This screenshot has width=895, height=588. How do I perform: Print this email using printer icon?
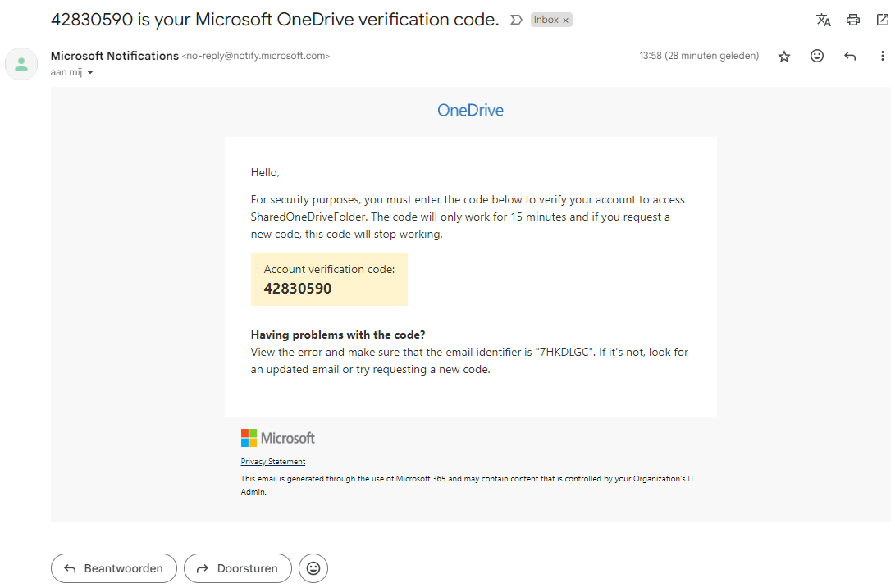pos(853,20)
